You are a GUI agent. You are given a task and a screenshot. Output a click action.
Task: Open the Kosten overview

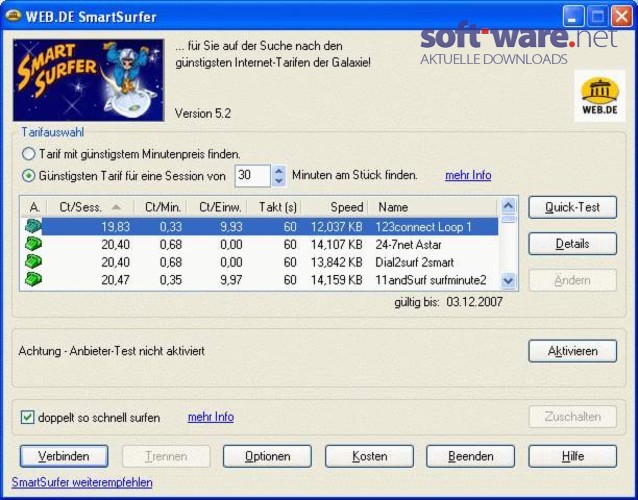tap(369, 456)
